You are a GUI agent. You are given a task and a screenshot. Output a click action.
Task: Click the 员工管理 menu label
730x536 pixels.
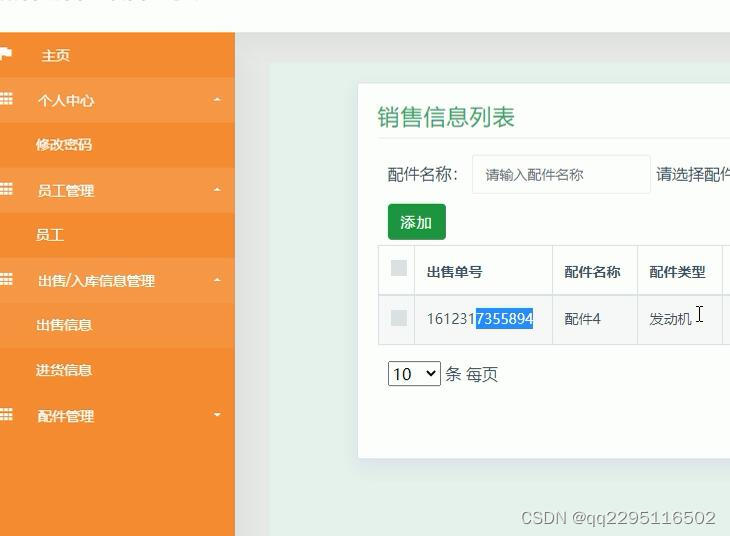coord(66,191)
